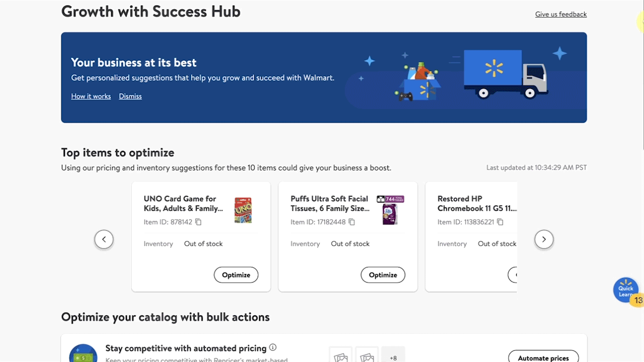This screenshot has height=362, width=644.
Task: Copy the UNO Card Game item ID
Action: 198,222
